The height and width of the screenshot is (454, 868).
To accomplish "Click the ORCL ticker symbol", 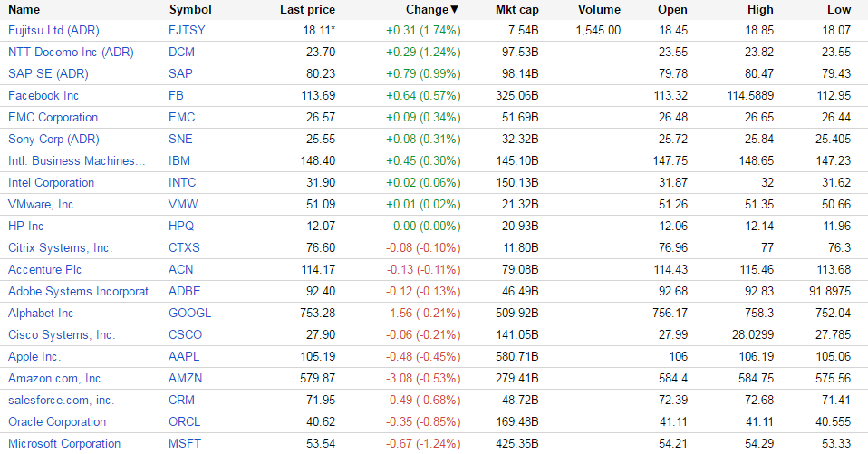I will (x=185, y=421).
